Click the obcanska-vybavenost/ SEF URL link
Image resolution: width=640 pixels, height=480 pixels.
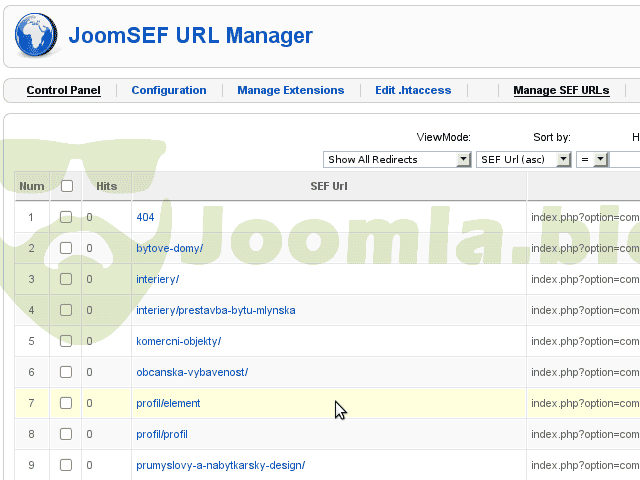tap(192, 372)
